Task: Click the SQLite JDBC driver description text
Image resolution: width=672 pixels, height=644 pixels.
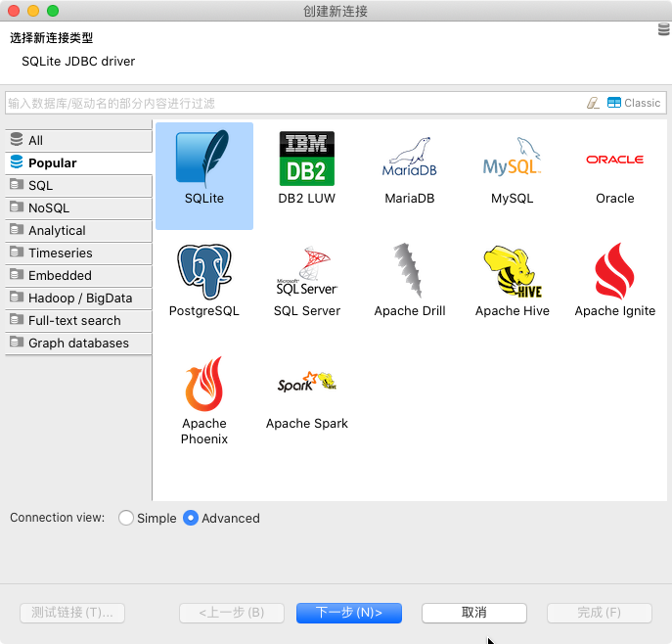Action: (x=78, y=62)
